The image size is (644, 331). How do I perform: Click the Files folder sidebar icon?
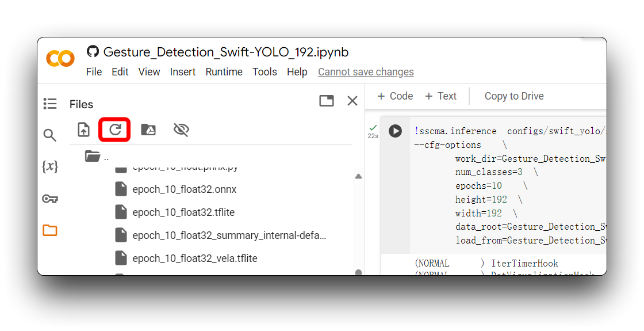(50, 230)
